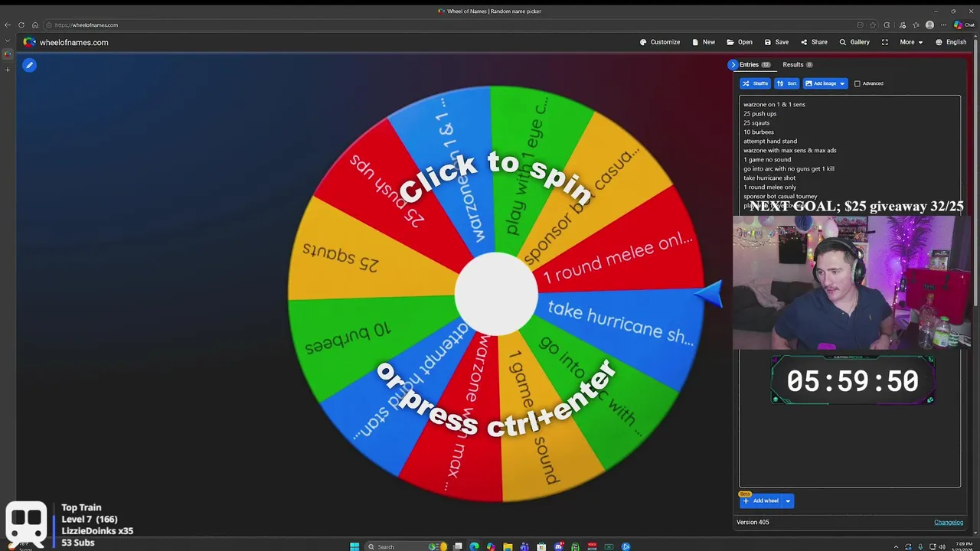Change language from English
Viewport: 980px width, 551px height.
[x=951, y=42]
